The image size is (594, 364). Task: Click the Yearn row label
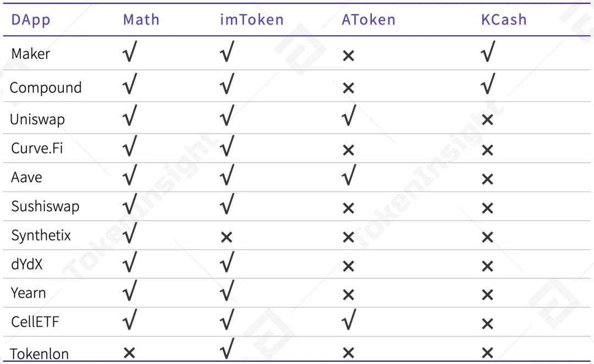tap(29, 293)
